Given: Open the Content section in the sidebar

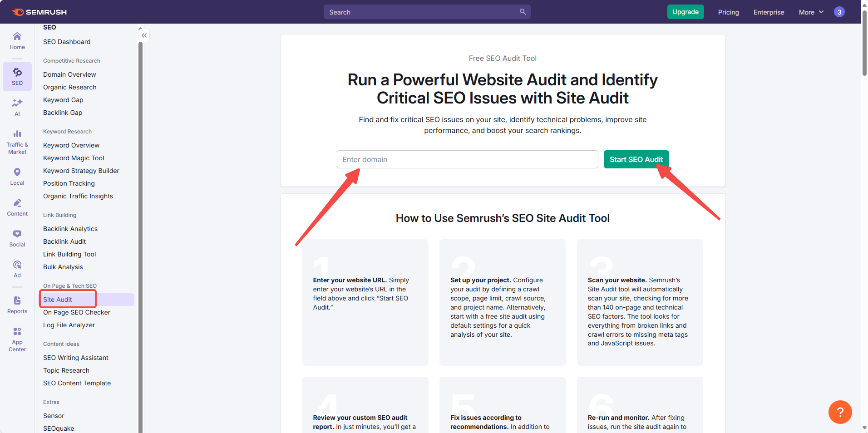Looking at the screenshot, I should click(17, 207).
